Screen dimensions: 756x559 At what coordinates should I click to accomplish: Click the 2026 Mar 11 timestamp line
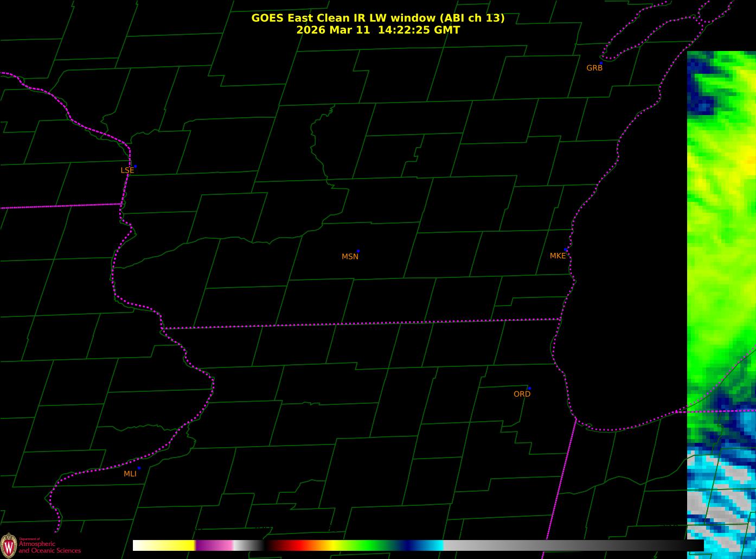378,30
